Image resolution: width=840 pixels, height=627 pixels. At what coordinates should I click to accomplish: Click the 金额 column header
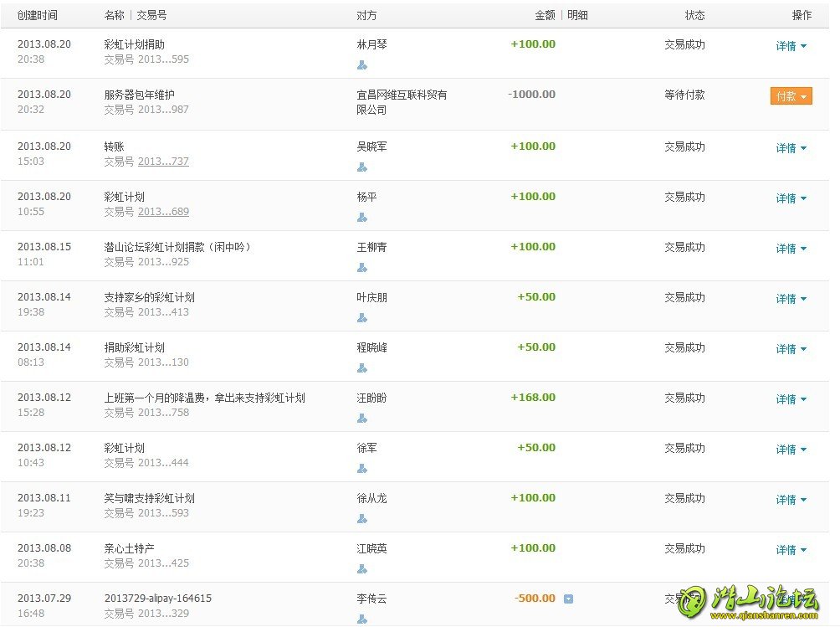pyautogui.click(x=545, y=15)
